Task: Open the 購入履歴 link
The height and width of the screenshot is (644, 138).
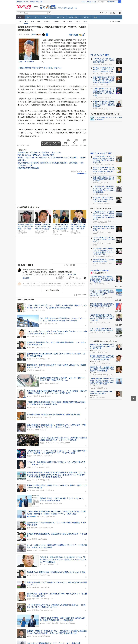Action: [x=112, y=13]
